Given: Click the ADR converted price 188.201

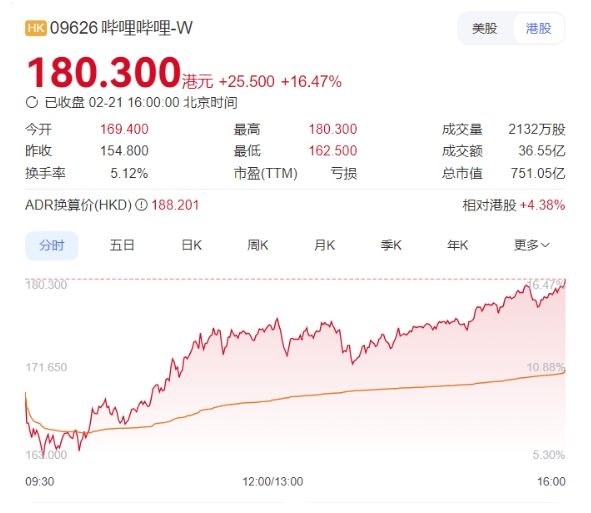Looking at the screenshot, I should [x=175, y=205].
